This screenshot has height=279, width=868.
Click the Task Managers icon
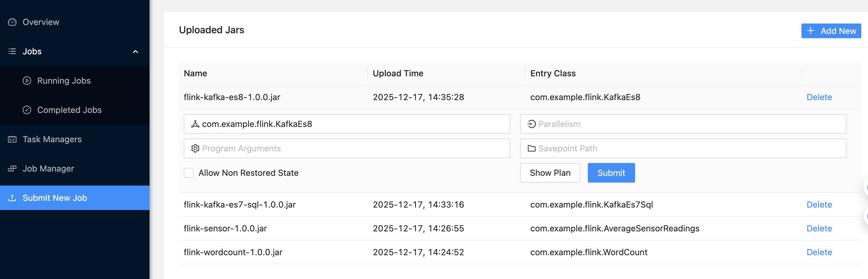coord(12,139)
